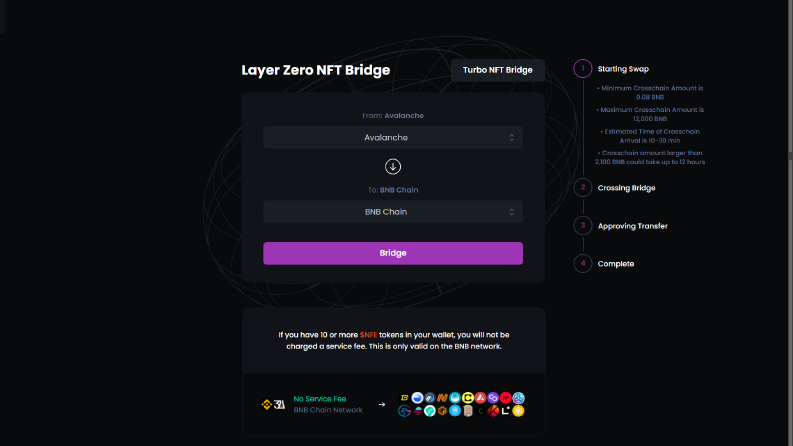Switch to Turbo NFT Bridge
The width and height of the screenshot is (793, 446).
pos(498,70)
